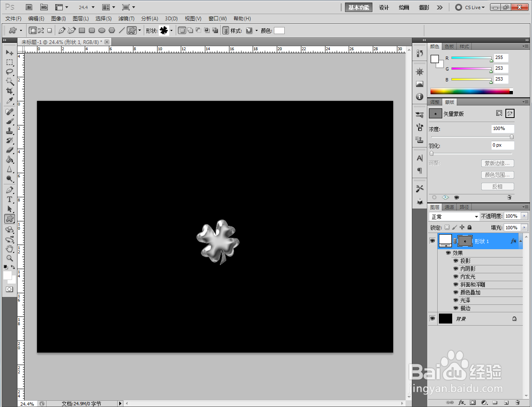Hide the 背景 layer

pos(433,319)
